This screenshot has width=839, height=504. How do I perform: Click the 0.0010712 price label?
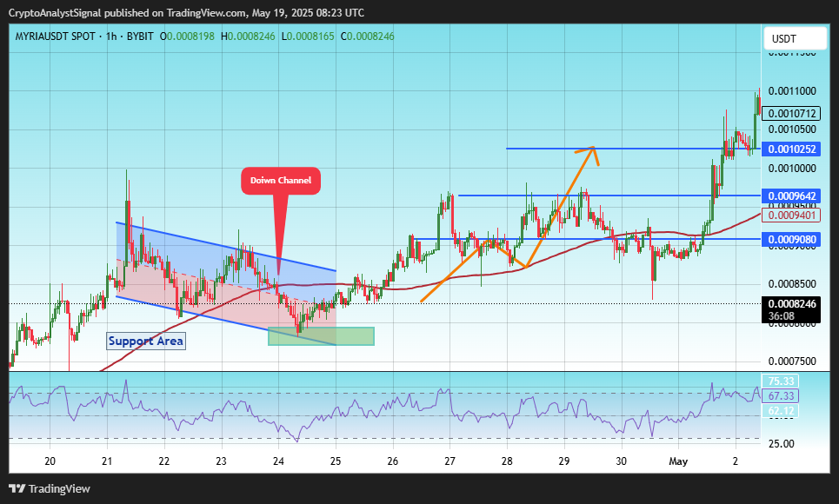point(792,114)
